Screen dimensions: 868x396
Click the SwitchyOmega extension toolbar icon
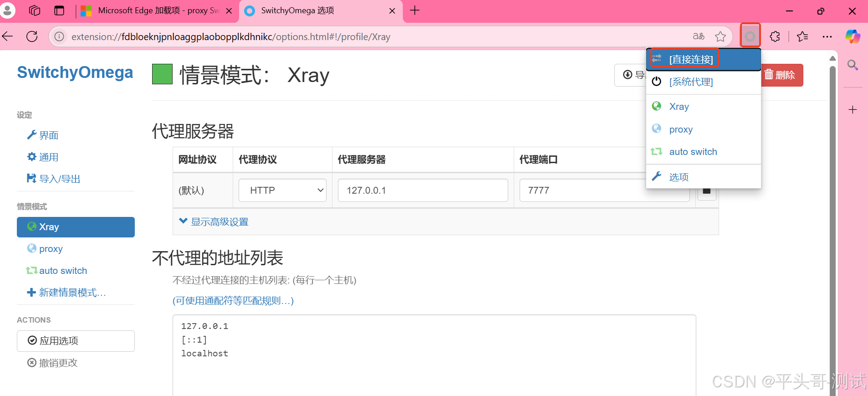[750, 36]
